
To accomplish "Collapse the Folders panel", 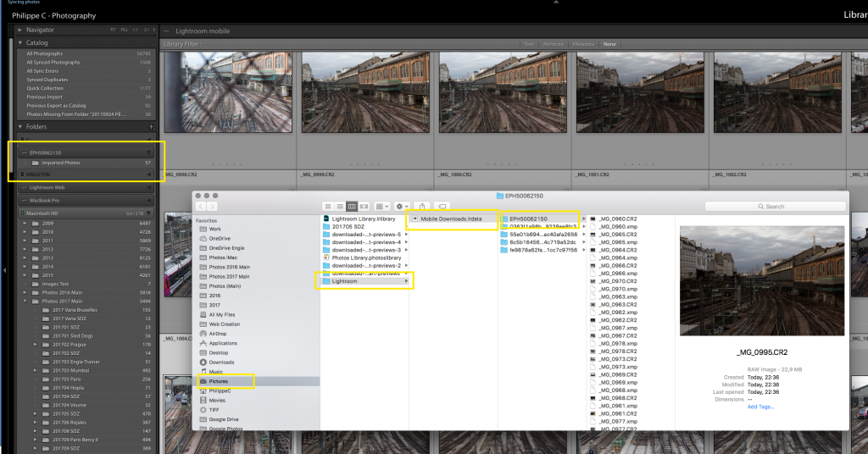I will point(20,127).
